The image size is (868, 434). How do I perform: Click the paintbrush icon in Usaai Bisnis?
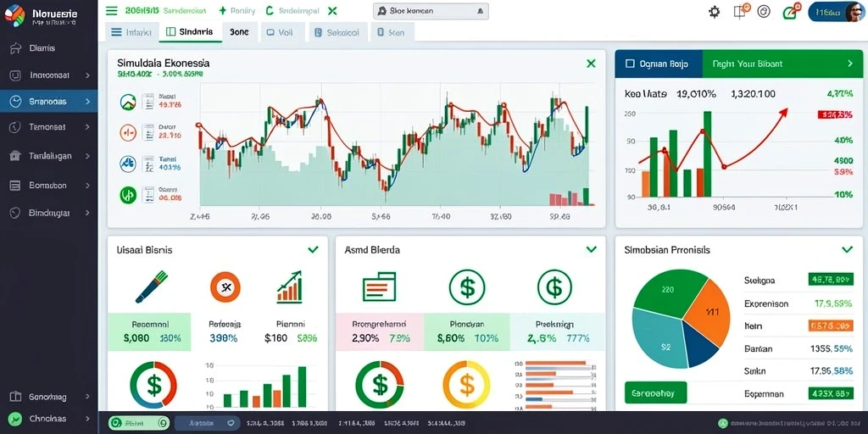click(x=152, y=287)
